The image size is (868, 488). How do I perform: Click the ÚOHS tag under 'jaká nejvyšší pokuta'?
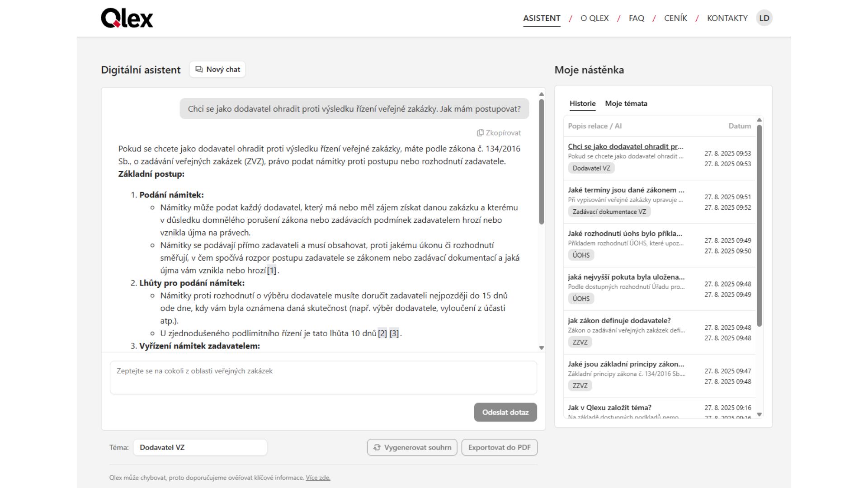click(581, 299)
